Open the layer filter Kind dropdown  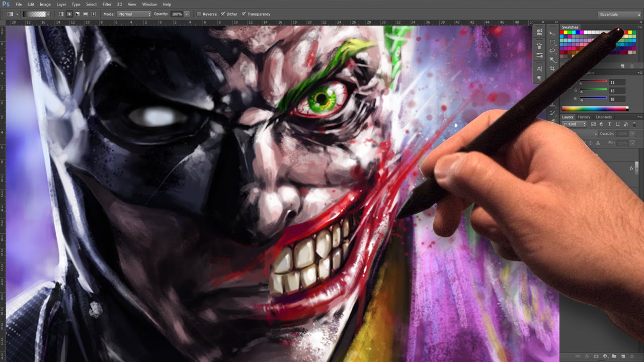pos(574,124)
